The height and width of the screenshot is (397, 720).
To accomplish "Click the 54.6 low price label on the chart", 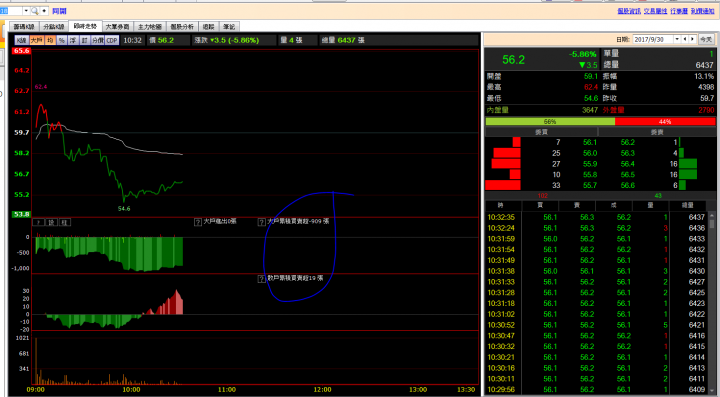I will click(x=124, y=208).
